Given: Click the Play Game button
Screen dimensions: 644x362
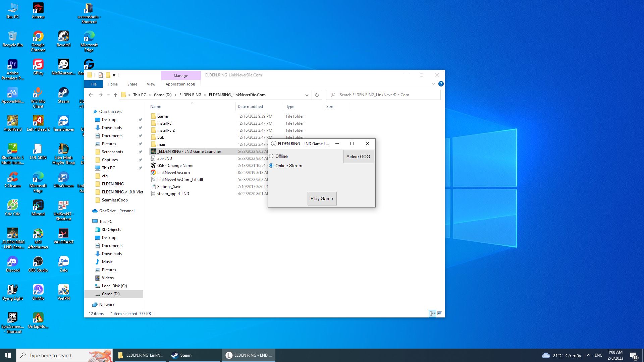Looking at the screenshot, I should pos(322,198).
